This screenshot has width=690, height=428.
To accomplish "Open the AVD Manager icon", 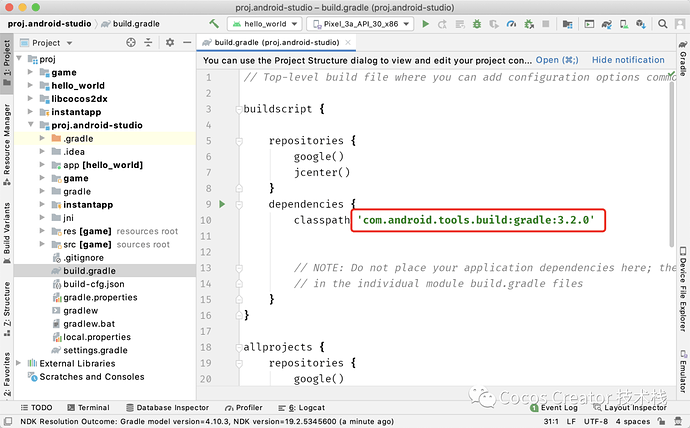I will pyautogui.click(x=624, y=24).
